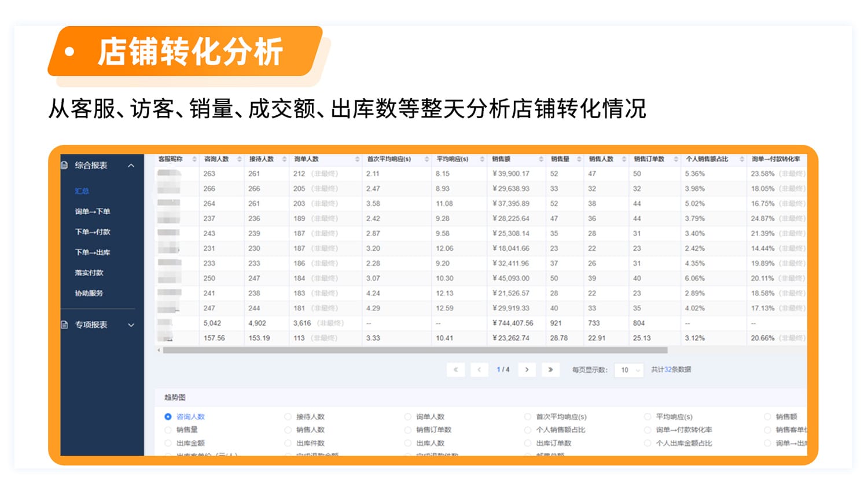
Task: Choose 销售量 radio button in trend chart
Action: click(x=168, y=430)
